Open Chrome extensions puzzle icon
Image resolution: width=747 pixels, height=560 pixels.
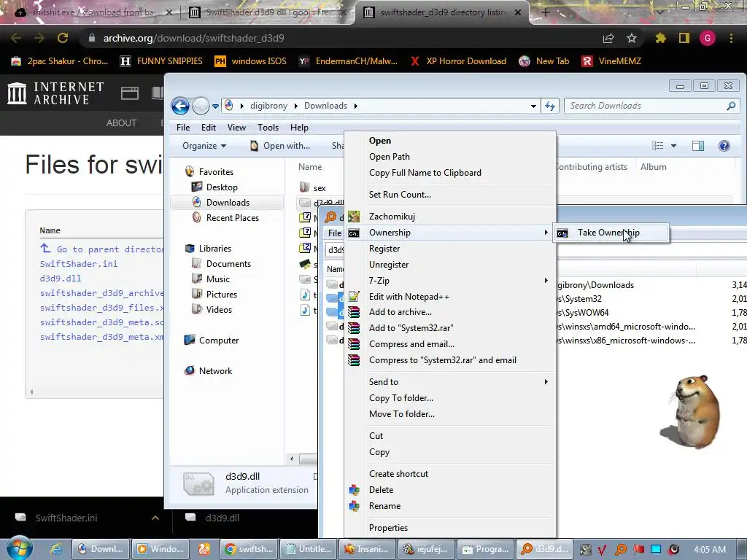[x=660, y=38]
